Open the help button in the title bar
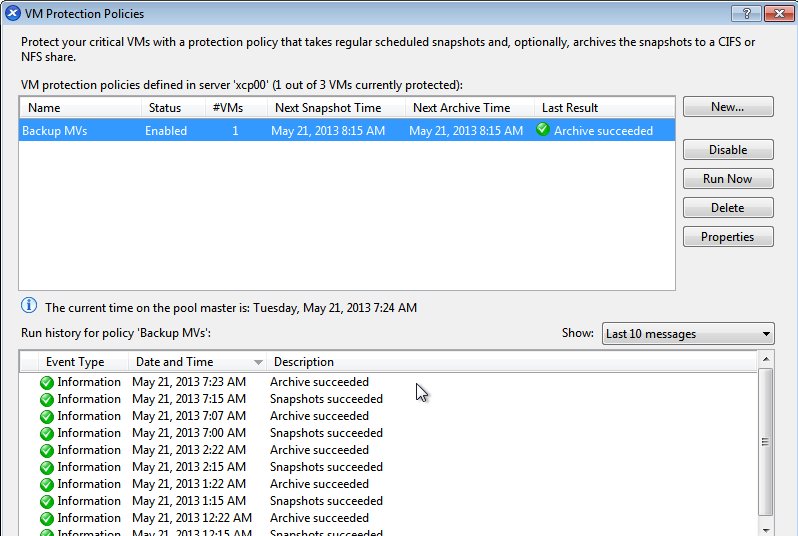The height and width of the screenshot is (536, 798). tap(746, 14)
